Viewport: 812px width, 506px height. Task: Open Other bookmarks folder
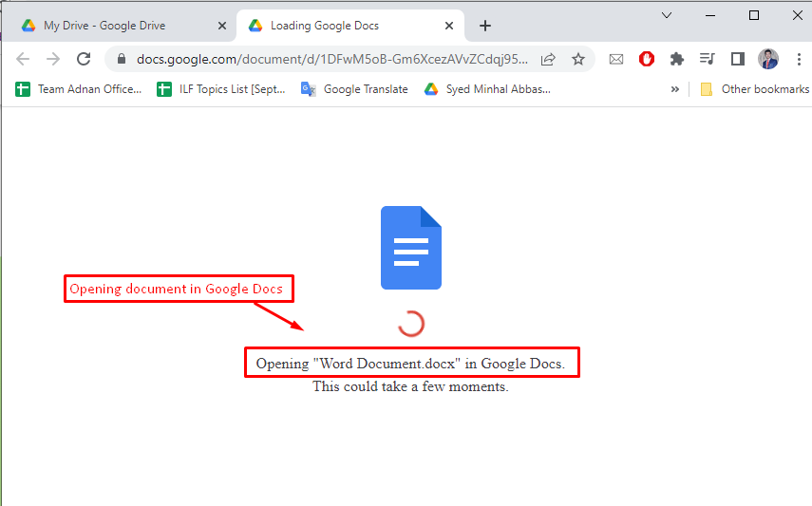coord(754,89)
